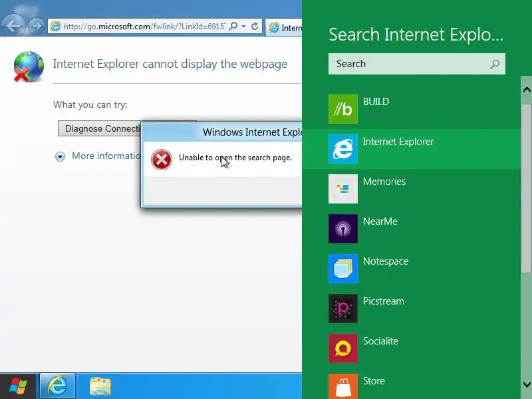
Task: Click 'Unable to open the search page.' message
Action: click(x=235, y=158)
